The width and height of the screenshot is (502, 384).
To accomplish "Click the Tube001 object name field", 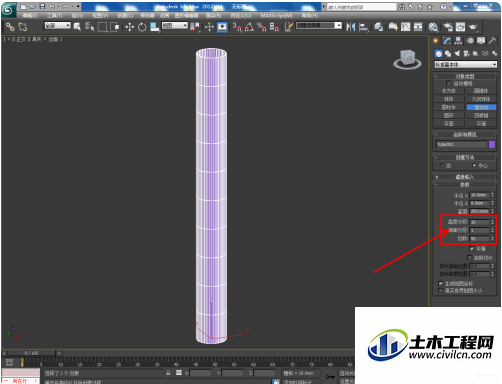I will click(x=462, y=144).
